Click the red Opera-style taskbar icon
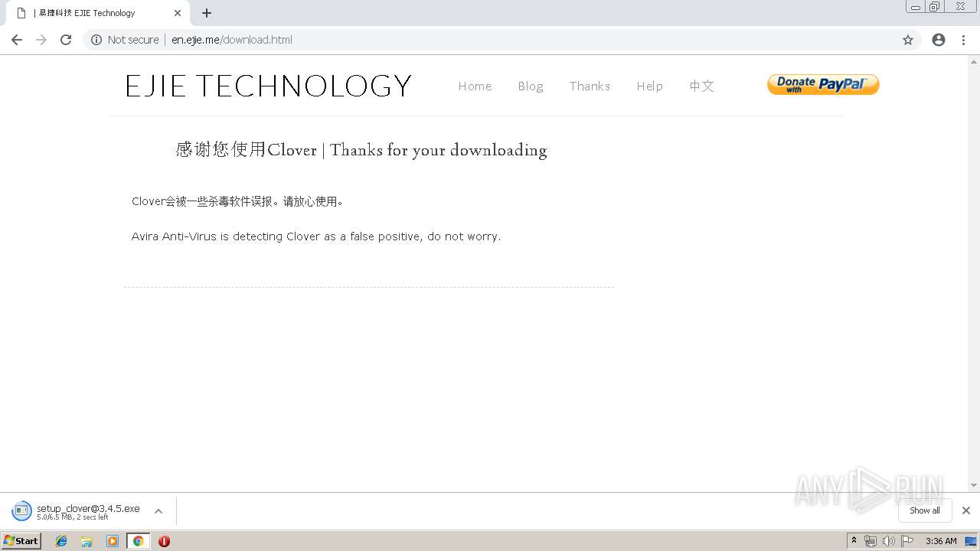 (164, 541)
